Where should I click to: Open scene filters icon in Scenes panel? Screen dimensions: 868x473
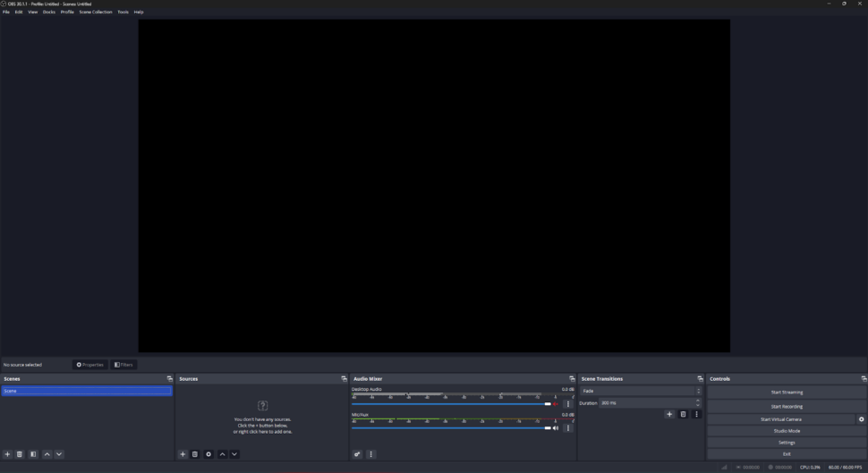coord(33,454)
